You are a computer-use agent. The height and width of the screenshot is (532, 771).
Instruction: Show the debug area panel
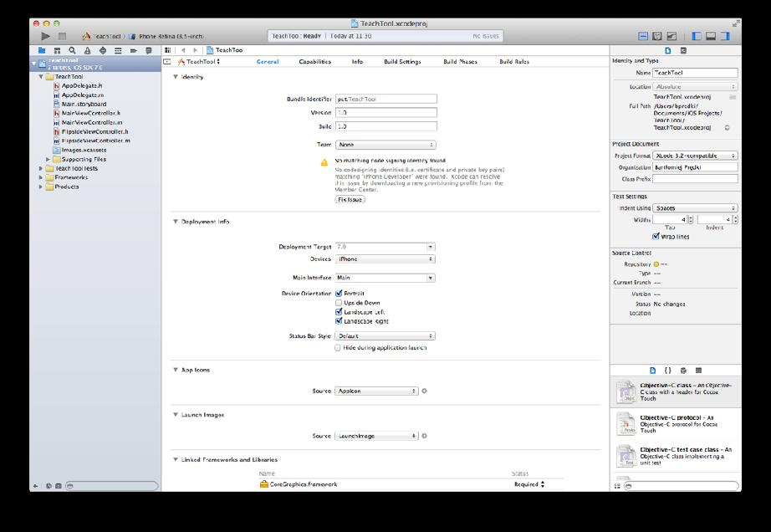click(x=711, y=36)
